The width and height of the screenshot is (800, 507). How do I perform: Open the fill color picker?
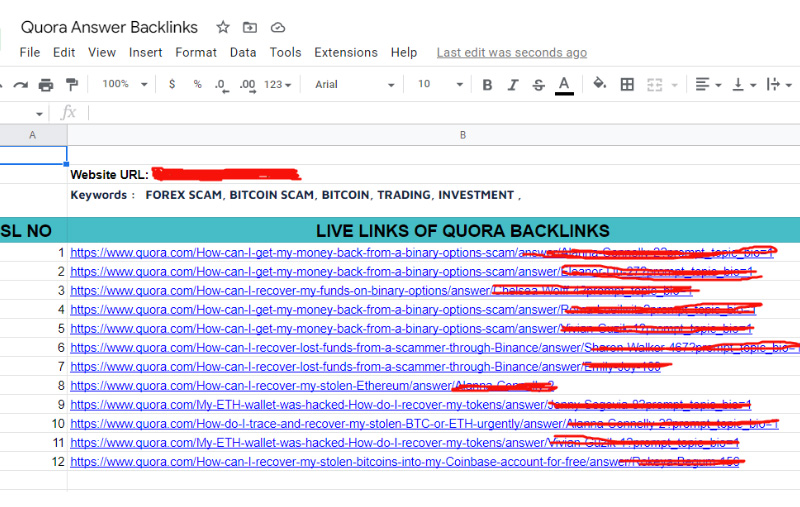pos(599,84)
